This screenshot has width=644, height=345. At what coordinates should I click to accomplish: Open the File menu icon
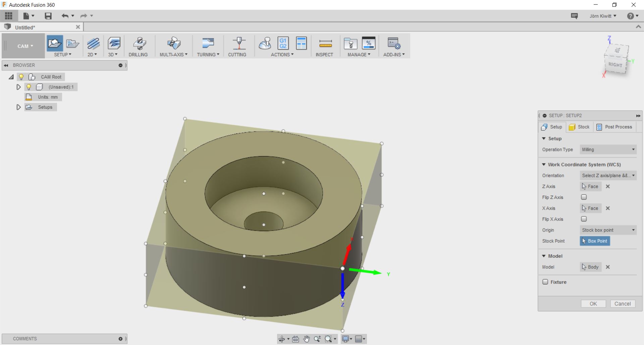tap(26, 16)
